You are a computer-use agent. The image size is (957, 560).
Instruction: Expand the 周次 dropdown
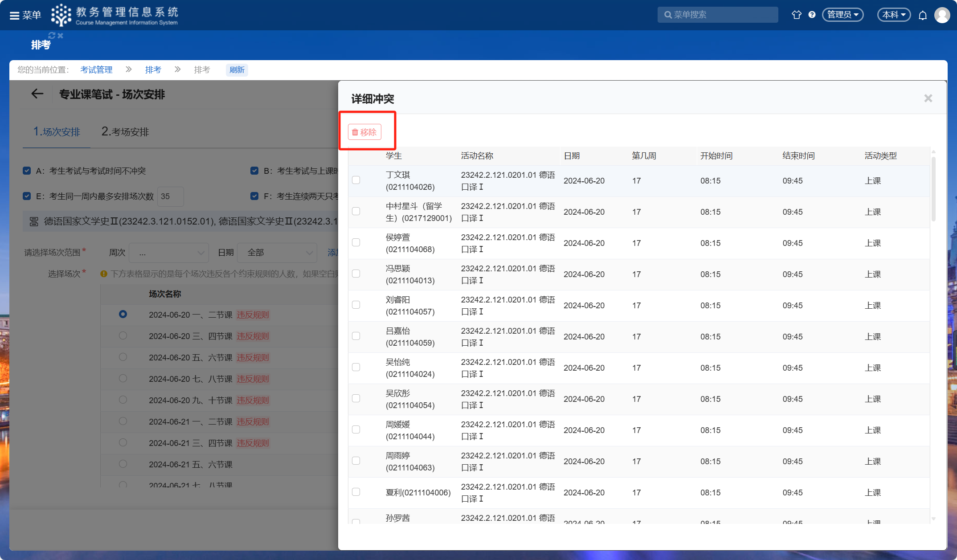click(x=169, y=253)
